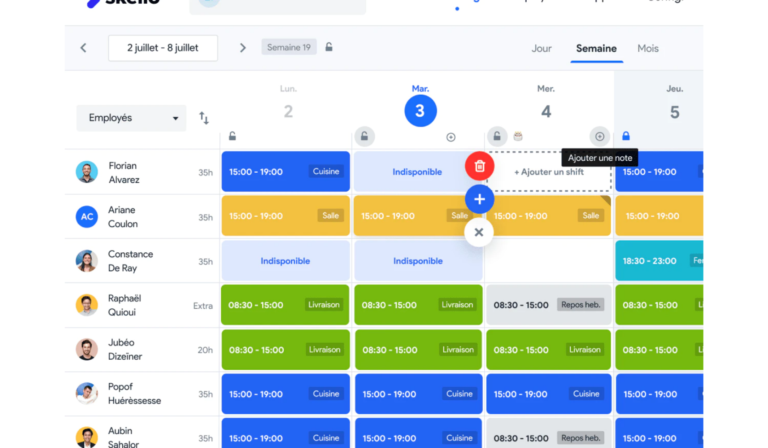
Task: Open Popof's Monday Cuisine shift
Action: click(286, 394)
